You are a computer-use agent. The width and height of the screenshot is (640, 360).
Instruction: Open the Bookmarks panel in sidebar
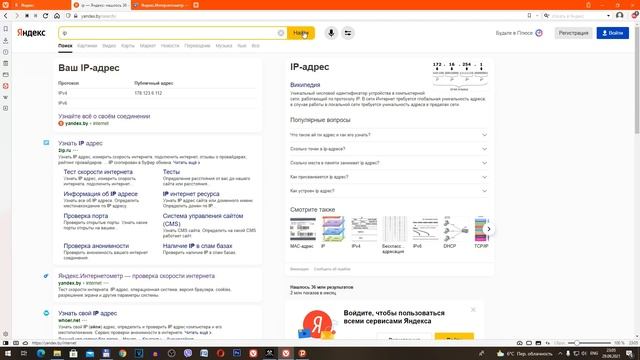(x=6, y=29)
